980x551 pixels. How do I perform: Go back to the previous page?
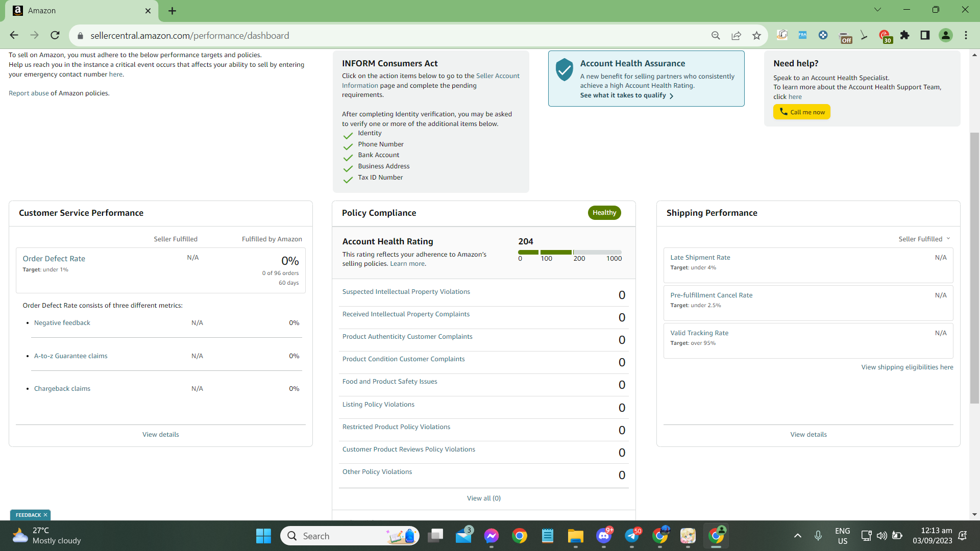coord(14,35)
